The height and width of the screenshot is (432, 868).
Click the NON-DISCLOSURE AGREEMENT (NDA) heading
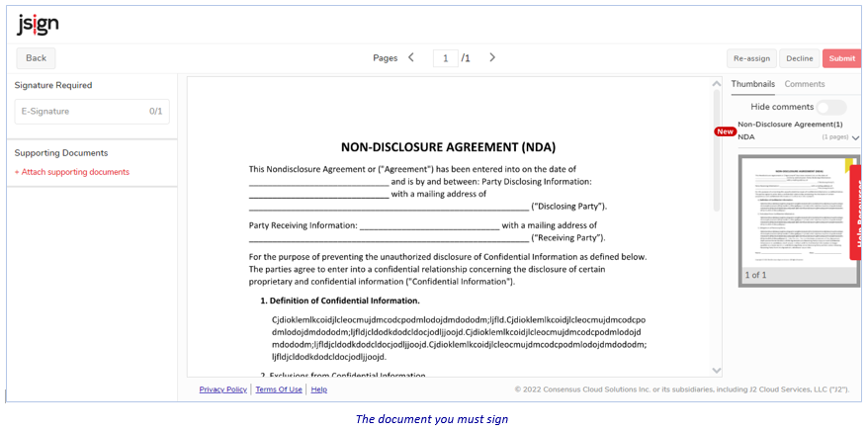tap(448, 147)
